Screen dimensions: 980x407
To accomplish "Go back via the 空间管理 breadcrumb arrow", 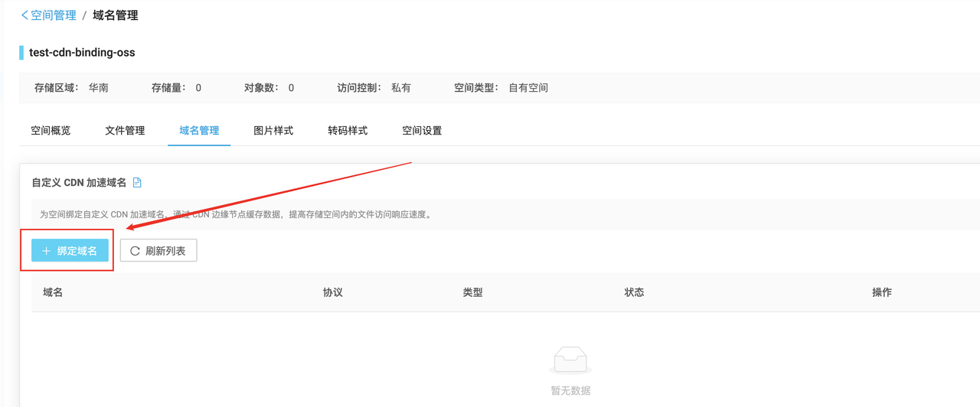I will pyautogui.click(x=24, y=15).
